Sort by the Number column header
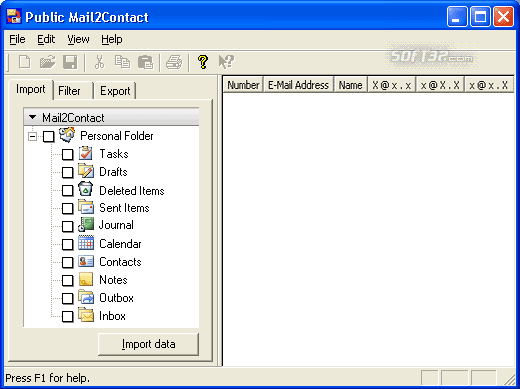The width and height of the screenshot is (520, 389). [243, 85]
